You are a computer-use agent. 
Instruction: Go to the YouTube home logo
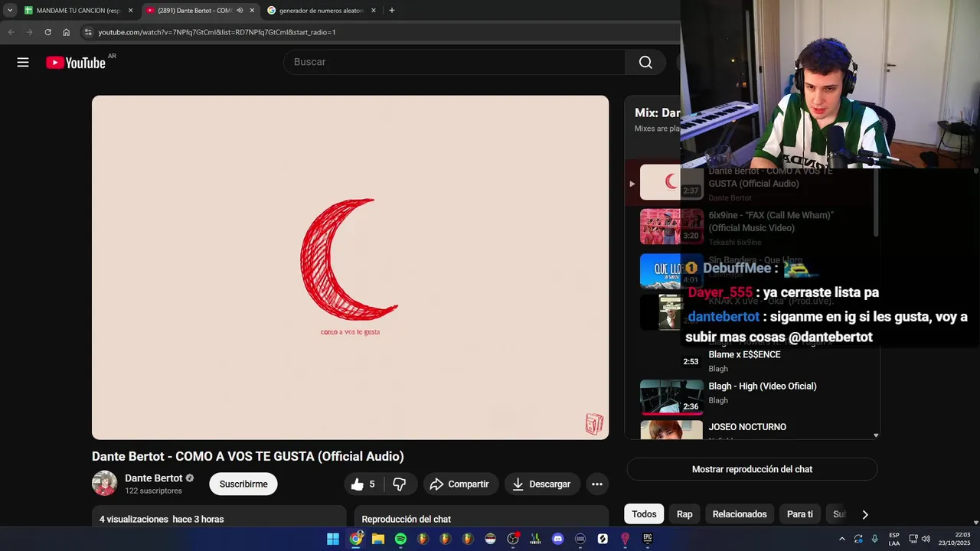click(x=75, y=63)
